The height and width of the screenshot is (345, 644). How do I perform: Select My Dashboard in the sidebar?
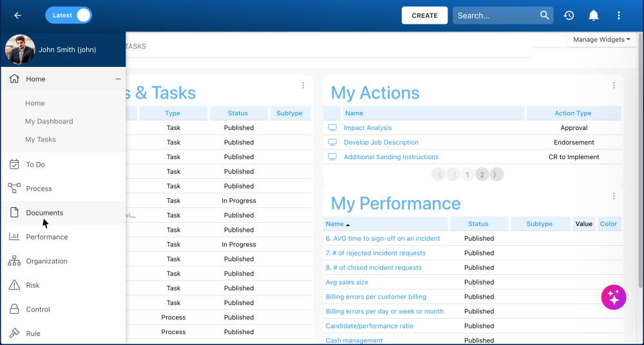click(49, 122)
